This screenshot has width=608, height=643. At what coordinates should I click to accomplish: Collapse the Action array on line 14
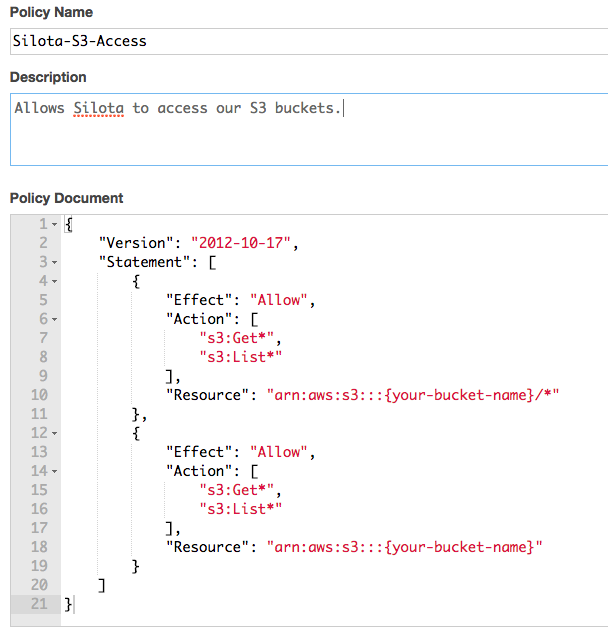click(55, 472)
